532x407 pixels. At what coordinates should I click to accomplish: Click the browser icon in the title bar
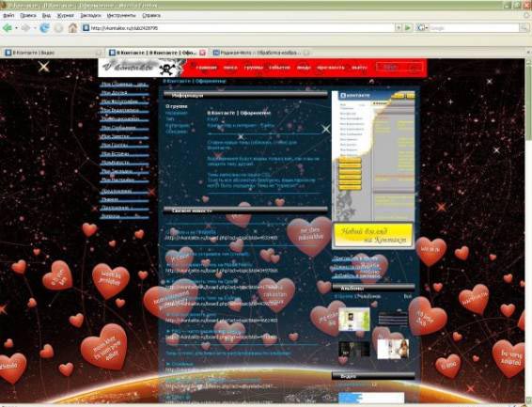tap(4, 5)
